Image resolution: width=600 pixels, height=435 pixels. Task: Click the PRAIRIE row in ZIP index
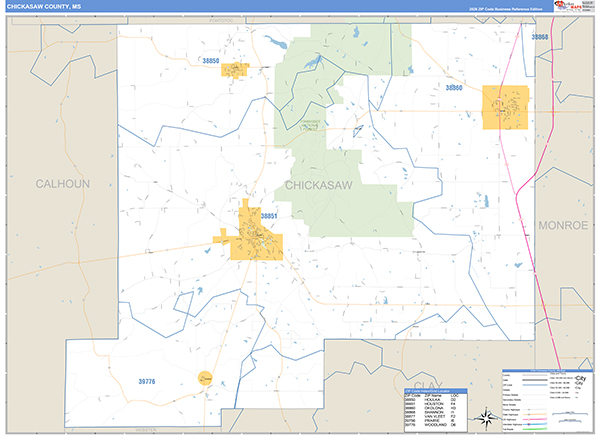click(436, 420)
